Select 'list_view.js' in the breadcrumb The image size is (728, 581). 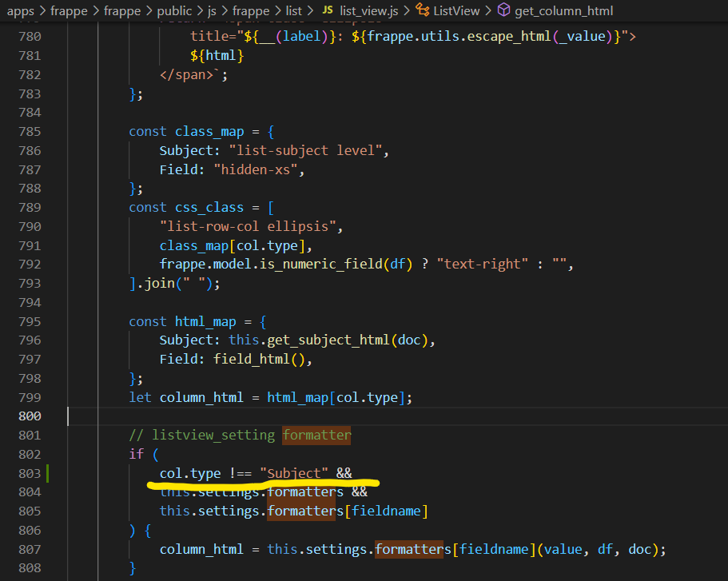click(368, 10)
